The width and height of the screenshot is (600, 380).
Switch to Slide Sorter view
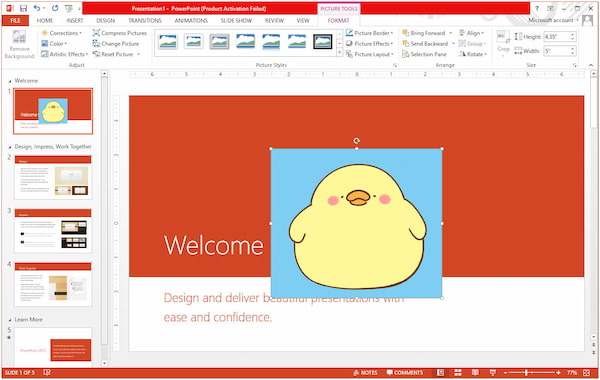[x=458, y=373]
